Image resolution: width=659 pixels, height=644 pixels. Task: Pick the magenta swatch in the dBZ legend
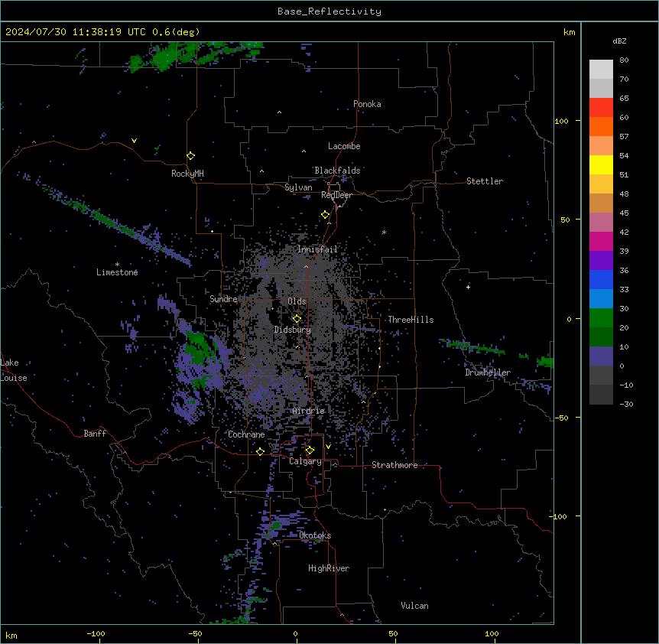pyautogui.click(x=601, y=241)
